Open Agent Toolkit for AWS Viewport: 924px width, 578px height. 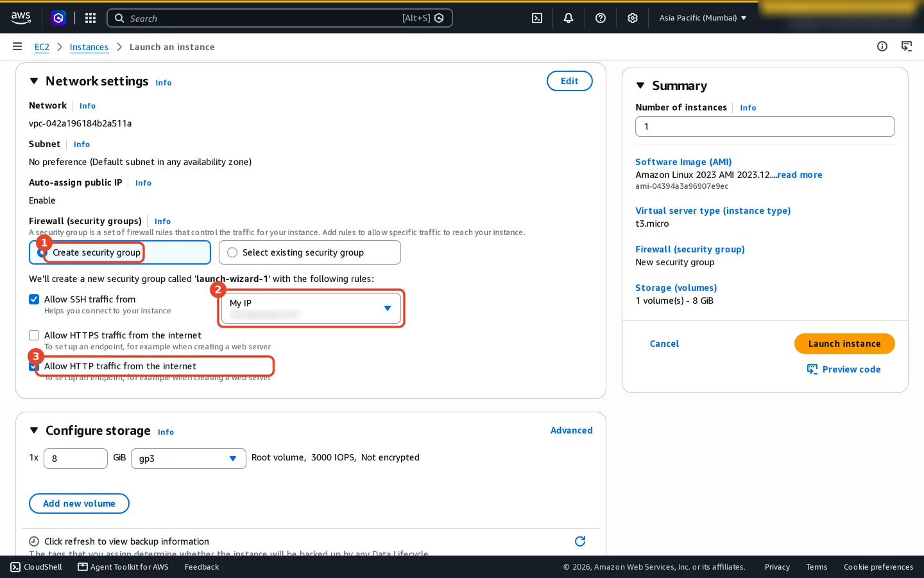pos(123,567)
